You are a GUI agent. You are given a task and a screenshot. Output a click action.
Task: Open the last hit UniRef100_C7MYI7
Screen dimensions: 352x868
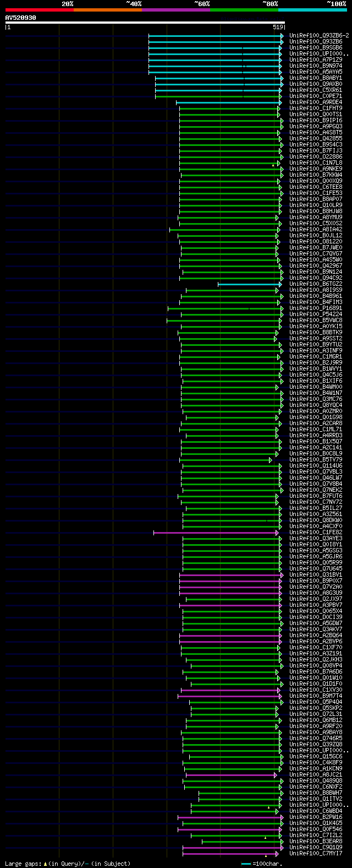(316, 853)
